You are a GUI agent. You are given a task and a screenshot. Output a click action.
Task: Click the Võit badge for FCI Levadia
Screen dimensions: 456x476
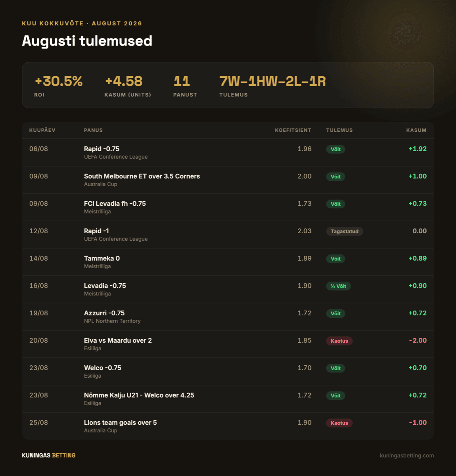(x=335, y=204)
